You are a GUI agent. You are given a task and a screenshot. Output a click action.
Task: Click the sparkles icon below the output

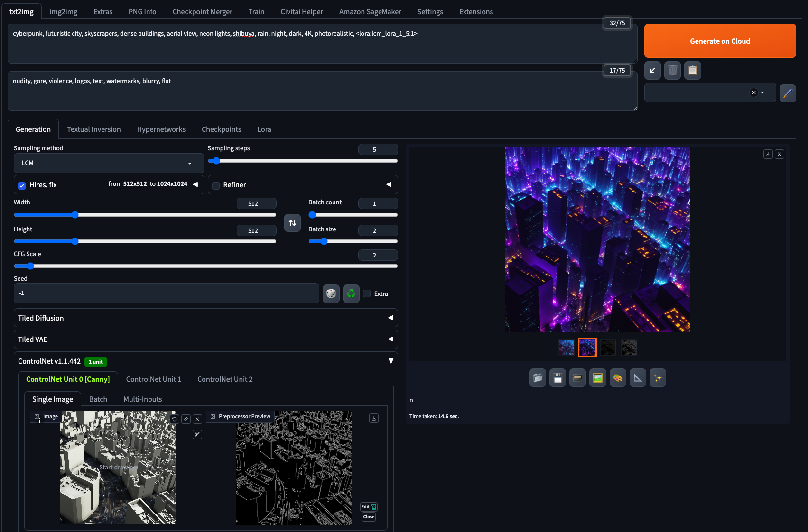point(658,378)
